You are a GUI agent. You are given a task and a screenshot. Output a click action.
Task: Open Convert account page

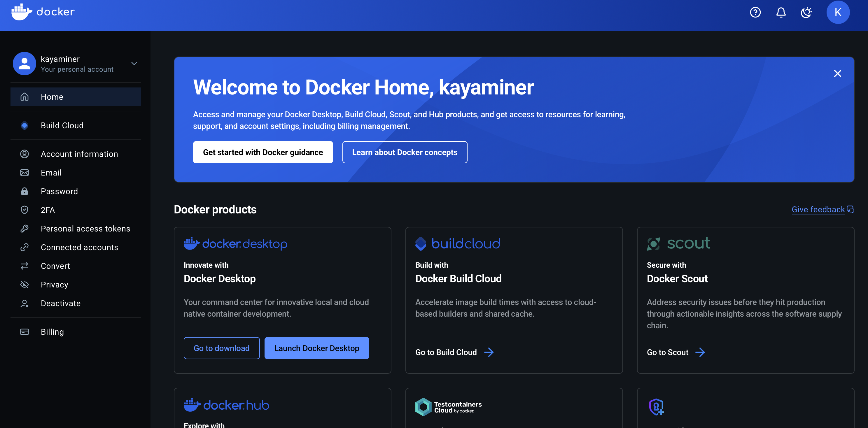click(76, 266)
